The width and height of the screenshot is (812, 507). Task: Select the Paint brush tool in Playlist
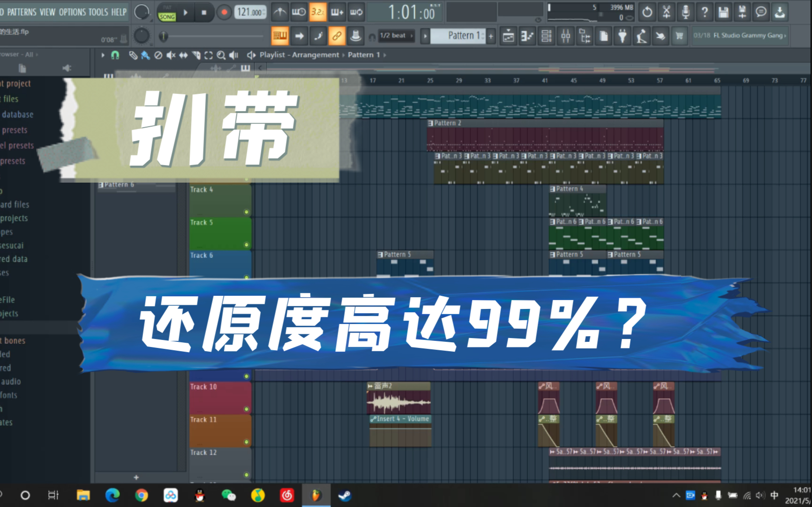coord(145,55)
